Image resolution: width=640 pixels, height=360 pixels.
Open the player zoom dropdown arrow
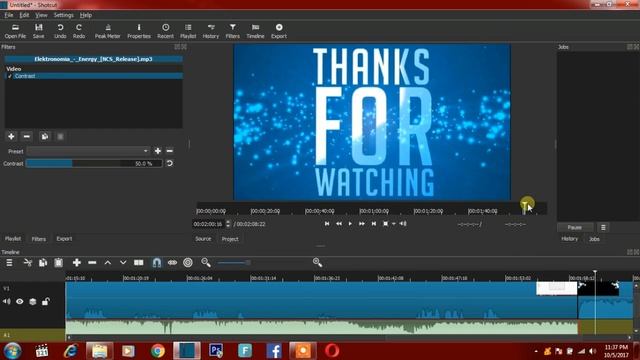394,224
